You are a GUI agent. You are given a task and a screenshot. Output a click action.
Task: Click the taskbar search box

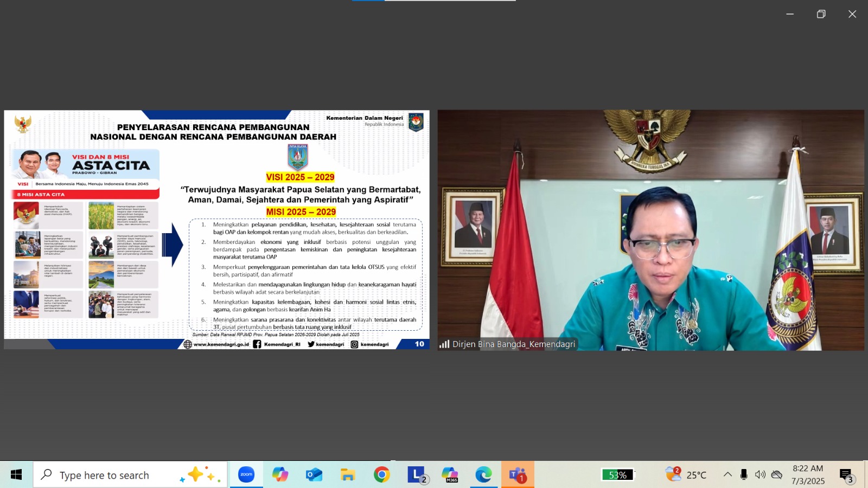130,475
